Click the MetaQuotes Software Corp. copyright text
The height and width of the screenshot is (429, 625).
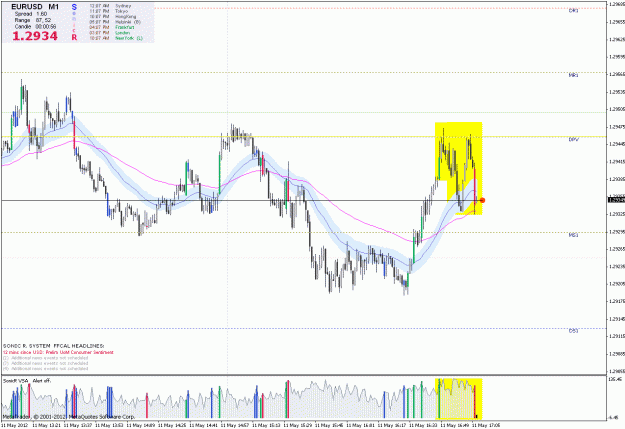point(69,417)
